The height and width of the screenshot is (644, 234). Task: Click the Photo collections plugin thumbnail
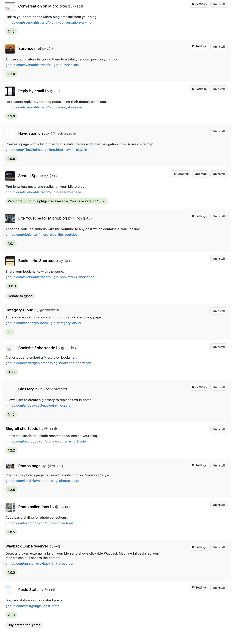[10, 507]
